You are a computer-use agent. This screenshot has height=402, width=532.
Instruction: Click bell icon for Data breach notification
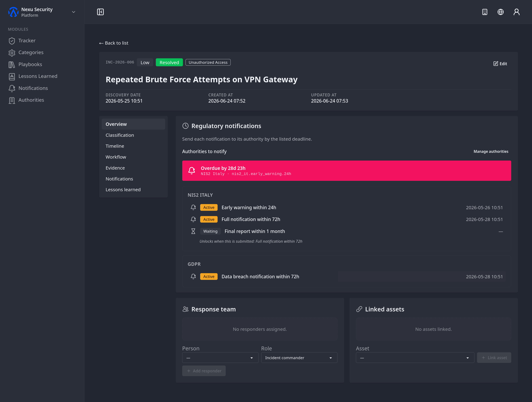click(x=193, y=277)
